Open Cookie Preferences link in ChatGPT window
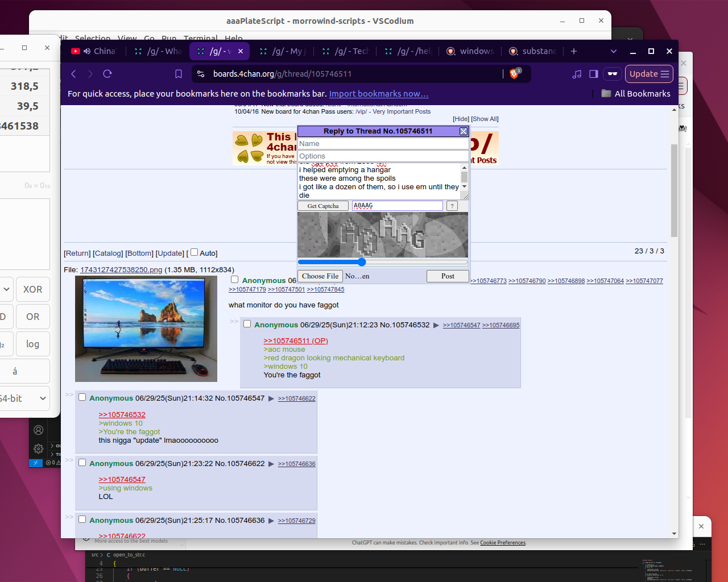 coord(503,543)
